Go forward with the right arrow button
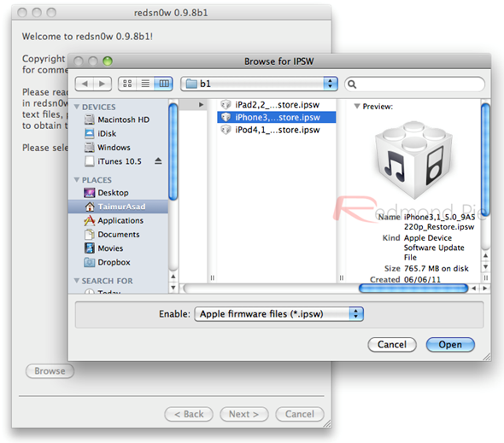504x443 pixels. coord(103,84)
